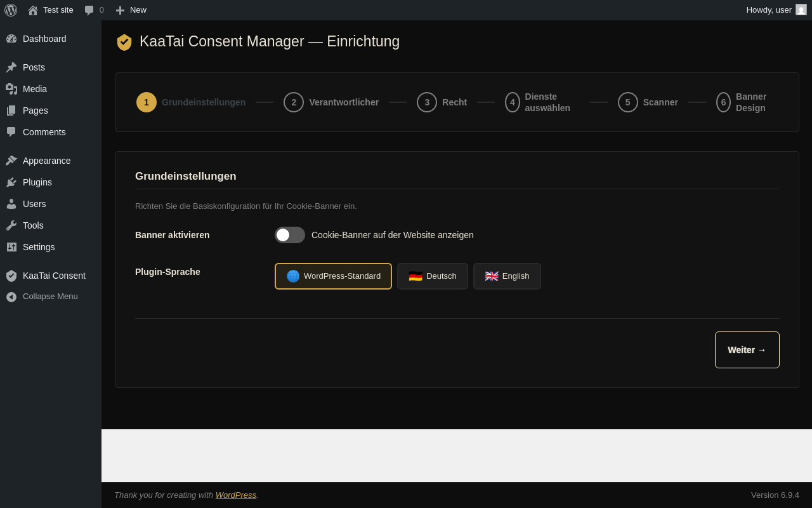The height and width of the screenshot is (508, 812).
Task: Follow the WordPress footer link
Action: point(235,495)
